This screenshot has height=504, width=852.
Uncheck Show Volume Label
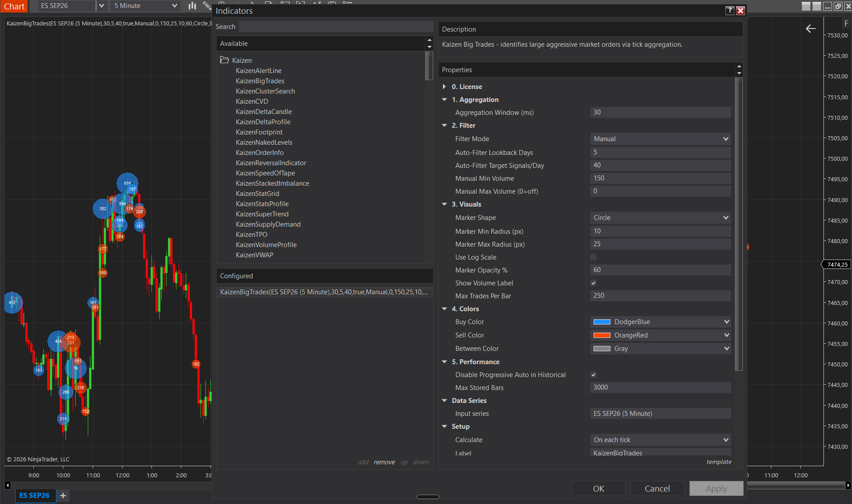(x=593, y=283)
